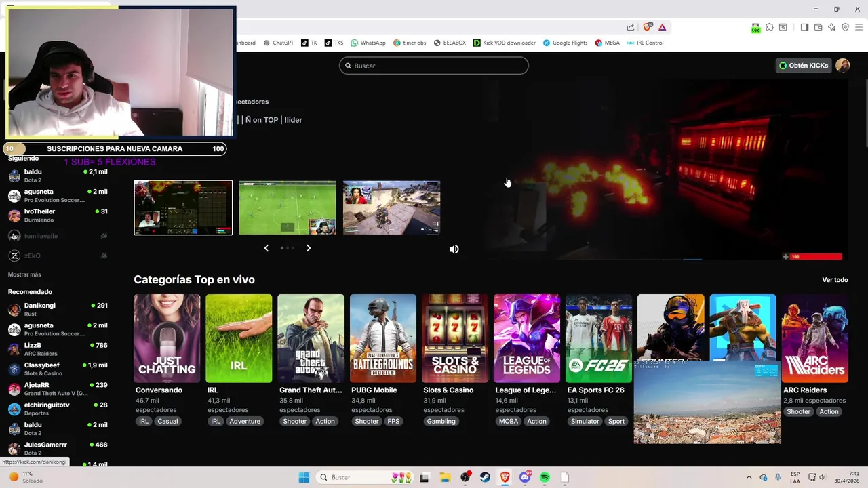Viewport: 868px width, 488px height.
Task: Open the WhatsApp bookmark
Action: point(368,43)
